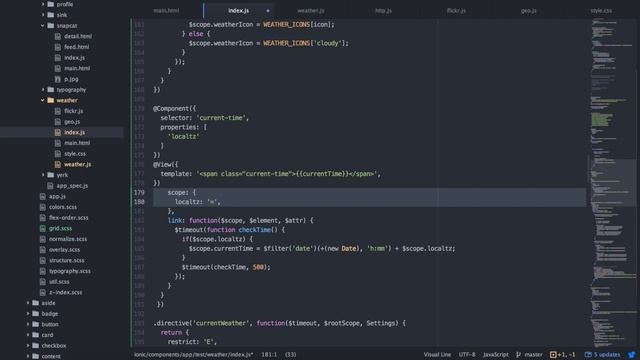Click the word checkTime after function
This screenshot has height=360, width=640.
(255, 230)
